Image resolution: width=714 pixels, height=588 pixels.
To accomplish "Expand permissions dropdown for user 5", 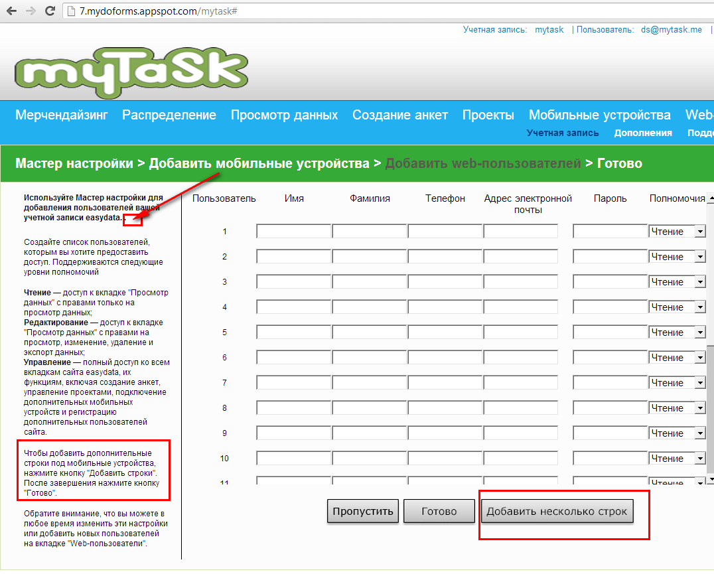I will (x=699, y=332).
